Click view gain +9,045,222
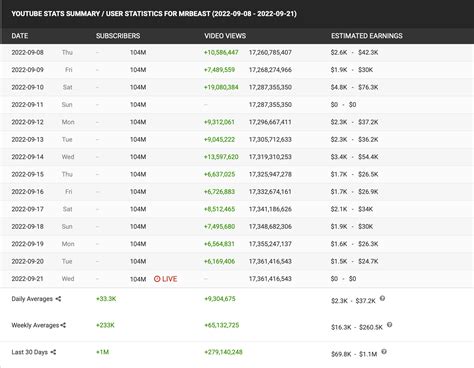474x368 pixels. (x=219, y=139)
